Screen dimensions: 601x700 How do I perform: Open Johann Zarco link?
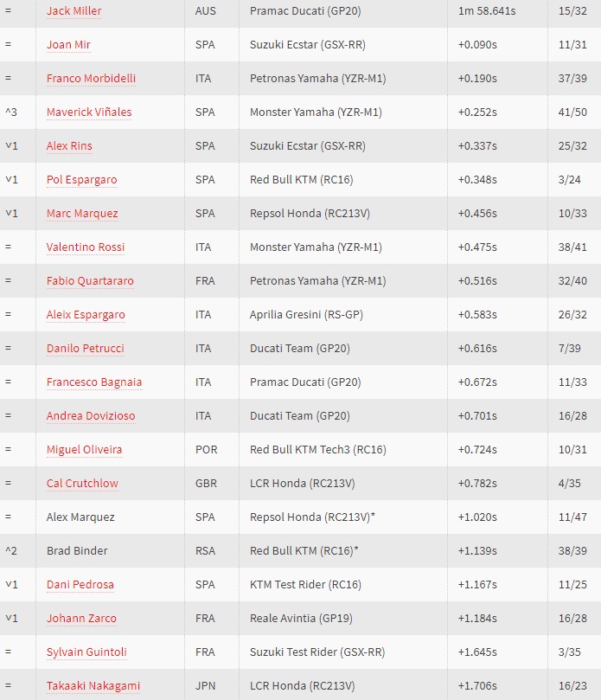pyautogui.click(x=81, y=619)
